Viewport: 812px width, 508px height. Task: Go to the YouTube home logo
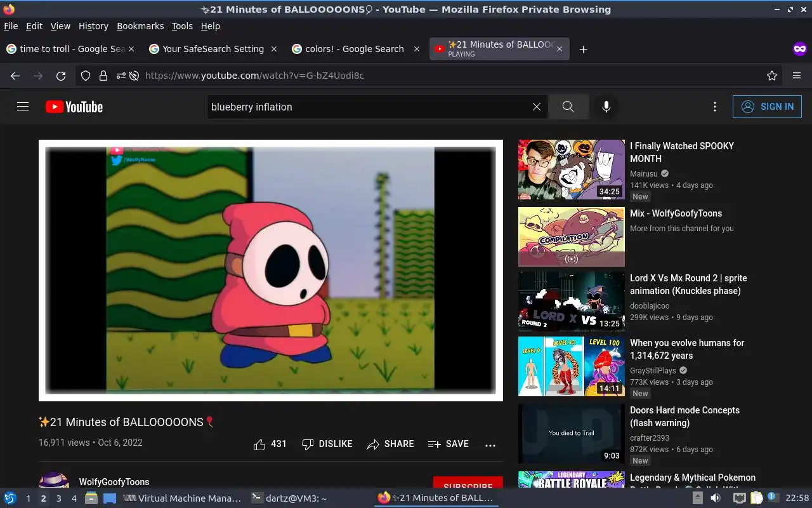tap(74, 107)
